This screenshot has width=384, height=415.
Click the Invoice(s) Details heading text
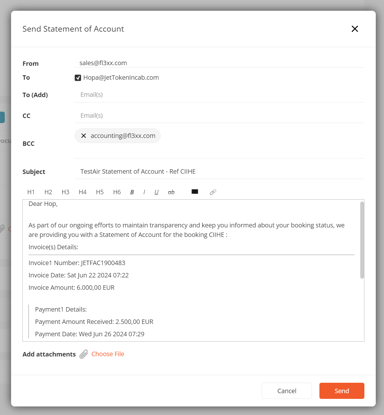click(53, 247)
